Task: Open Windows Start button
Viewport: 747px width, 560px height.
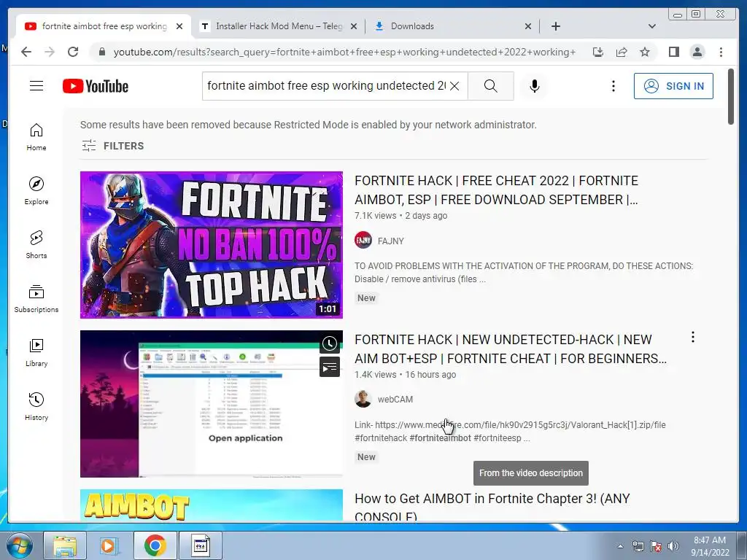Action: pyautogui.click(x=19, y=546)
